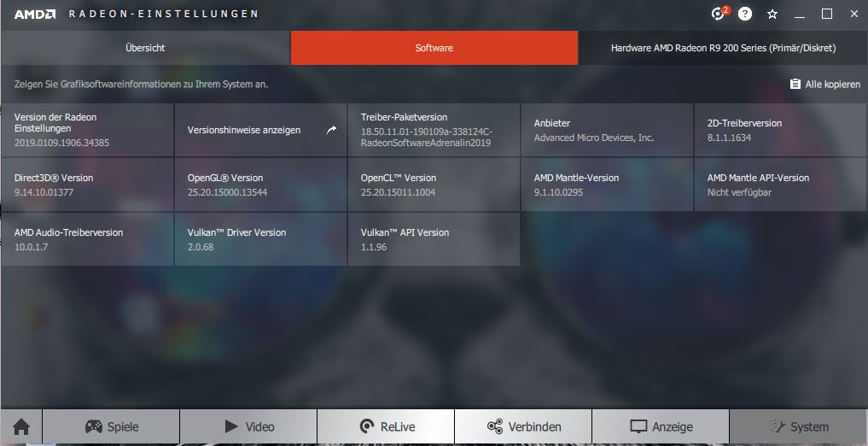Screen dimensions: 868x446
Task: Open the System section
Action: click(798, 426)
